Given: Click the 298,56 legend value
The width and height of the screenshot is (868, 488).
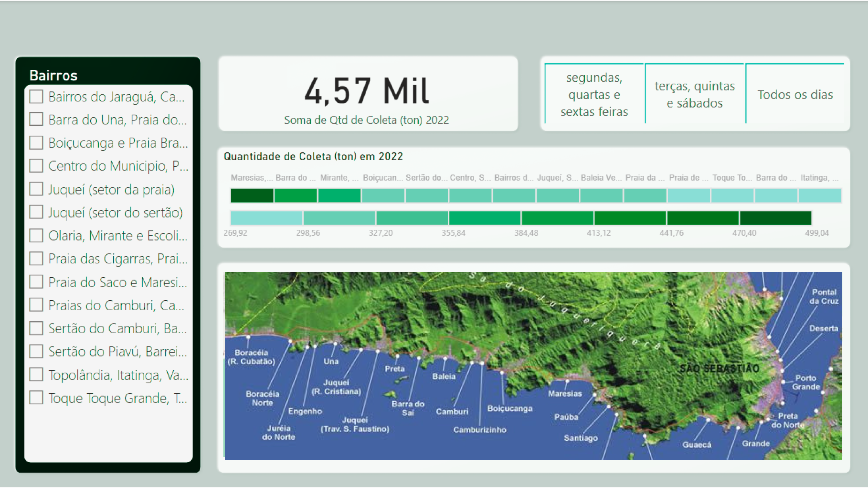Looking at the screenshot, I should click(308, 233).
